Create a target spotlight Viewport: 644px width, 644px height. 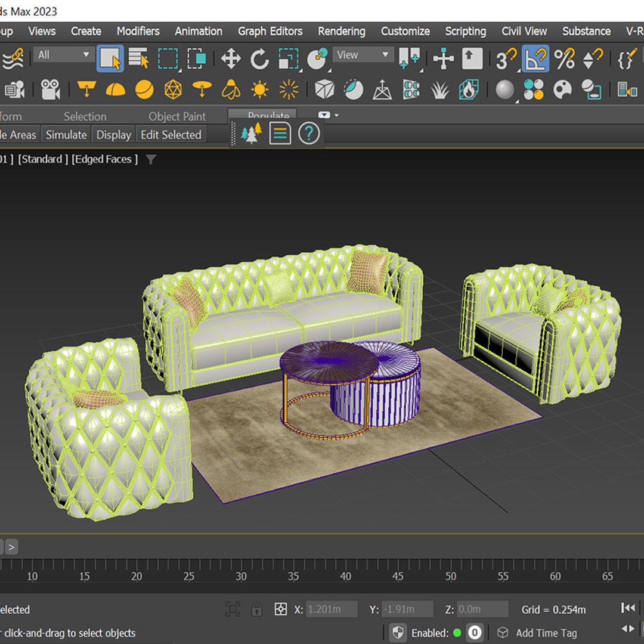[86, 89]
